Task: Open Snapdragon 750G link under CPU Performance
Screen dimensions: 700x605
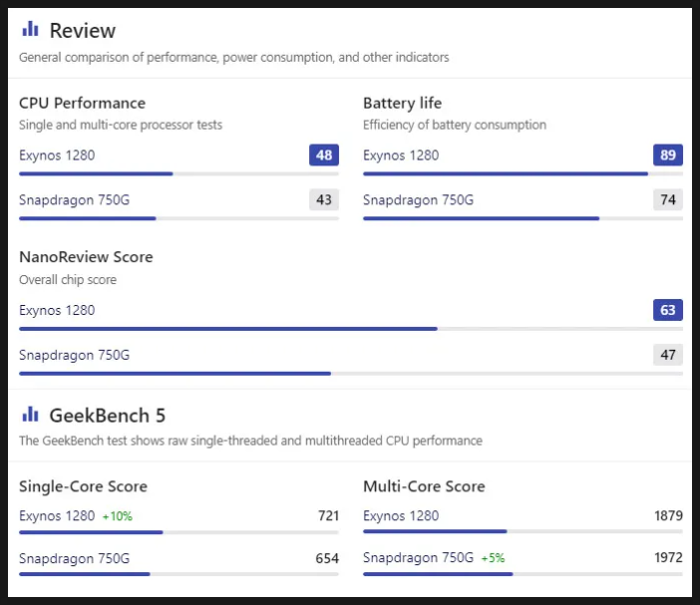Action: pyautogui.click(x=74, y=200)
